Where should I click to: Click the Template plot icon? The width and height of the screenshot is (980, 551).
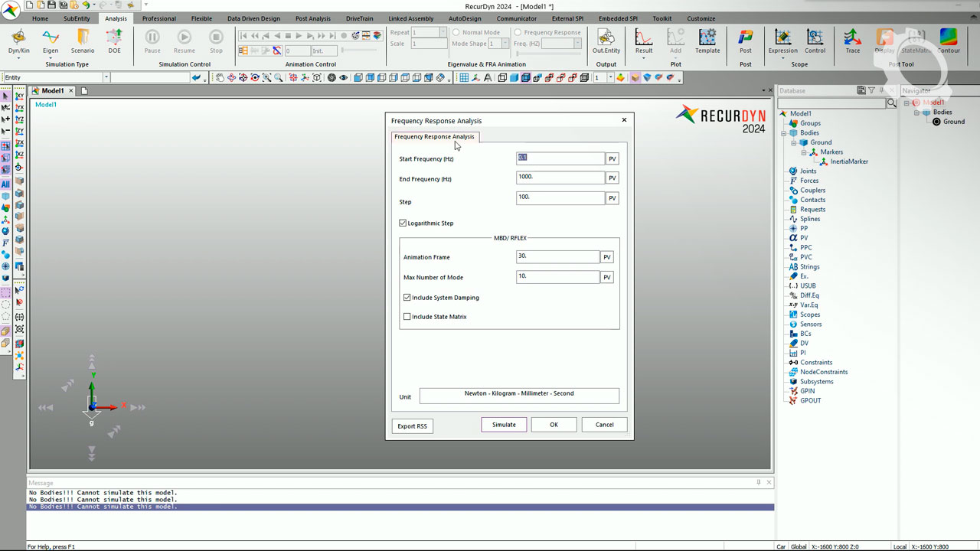[707, 40]
